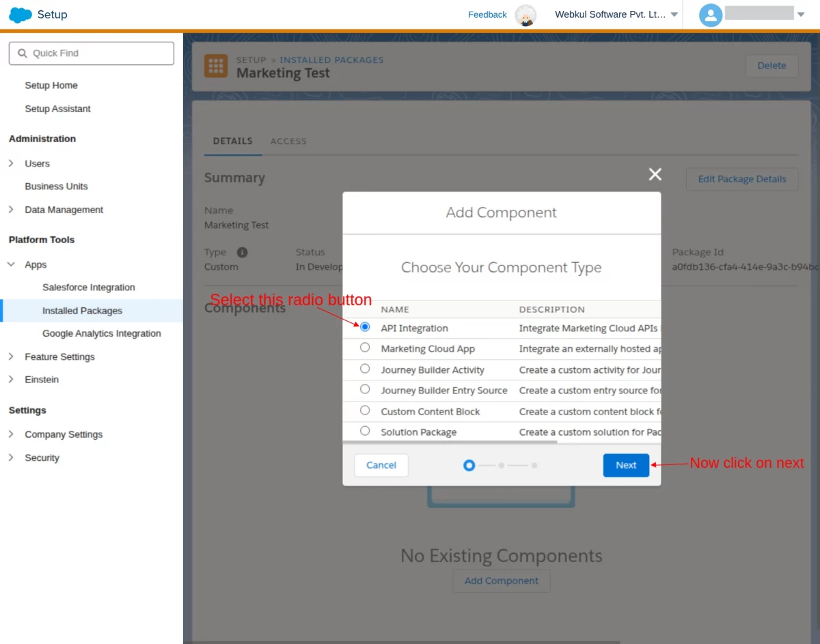
Task: Switch to the Access tab
Action: tap(288, 141)
